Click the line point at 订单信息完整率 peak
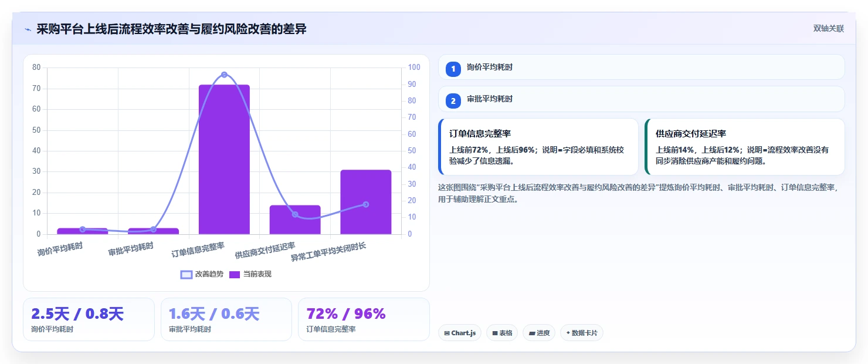868x364 pixels. coord(224,75)
